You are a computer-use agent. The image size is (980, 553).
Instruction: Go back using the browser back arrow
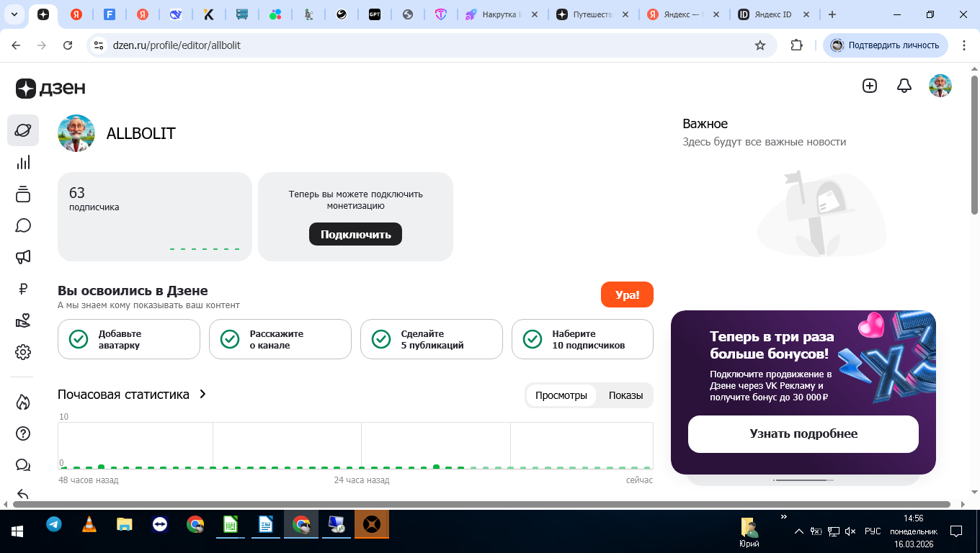click(x=16, y=45)
